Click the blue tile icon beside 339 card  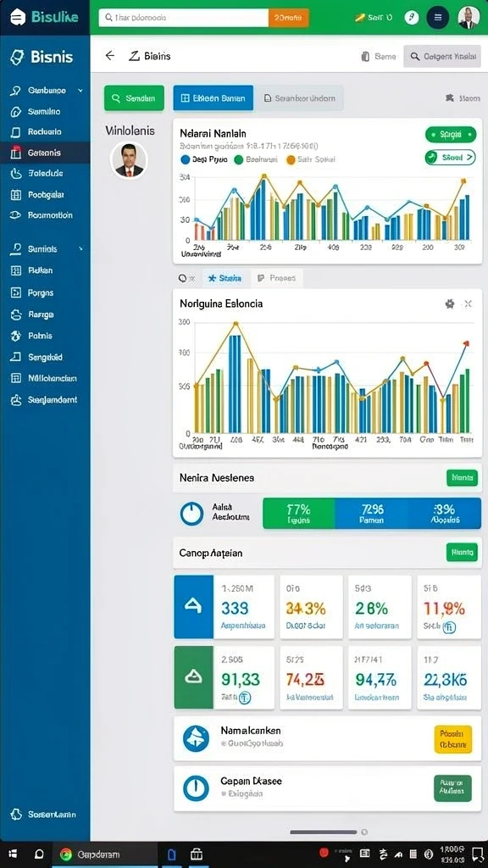(x=194, y=607)
